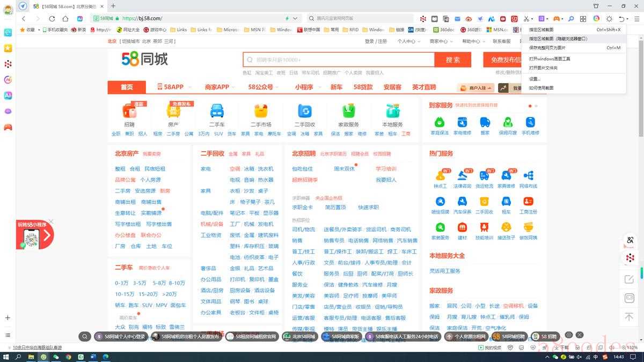
Task: Click the 家庭保洁 service icon
Action: [440, 122]
